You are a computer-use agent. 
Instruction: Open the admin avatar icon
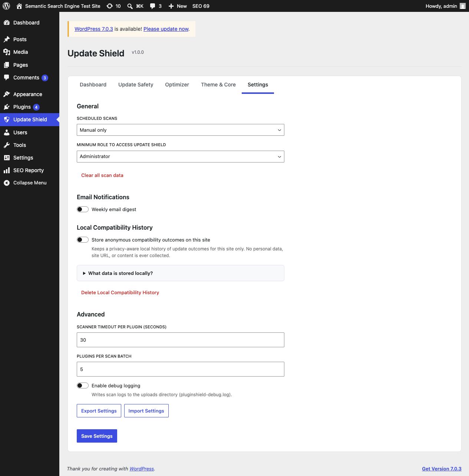coord(462,6)
